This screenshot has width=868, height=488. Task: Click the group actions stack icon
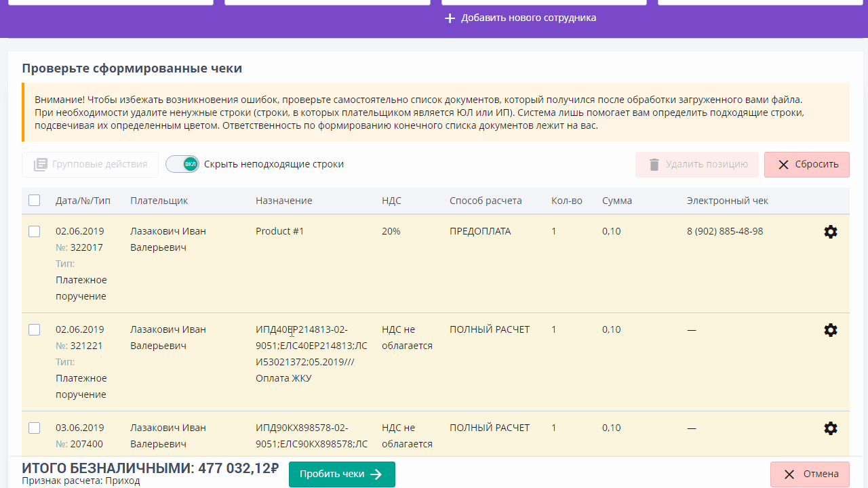pyautogui.click(x=41, y=165)
